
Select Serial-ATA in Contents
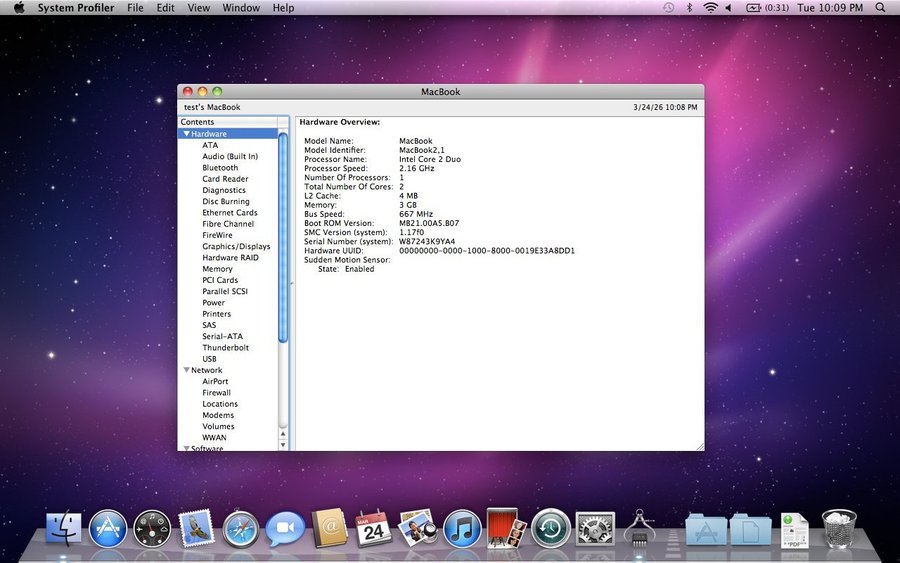point(223,336)
